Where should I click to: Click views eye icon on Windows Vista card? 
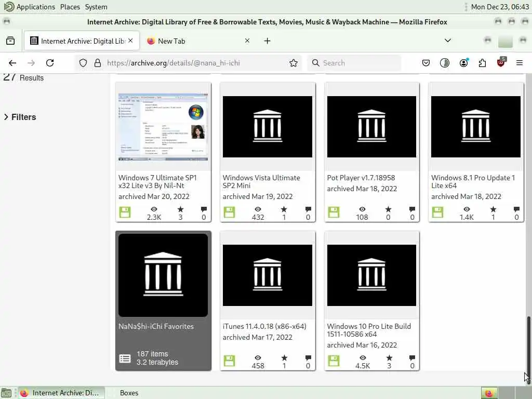(x=258, y=209)
